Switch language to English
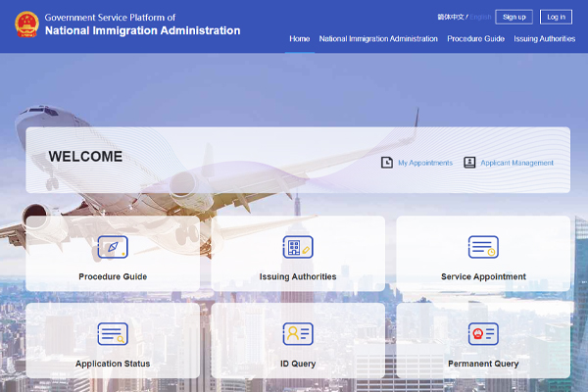Viewport: 588px width, 392px height. [x=480, y=17]
